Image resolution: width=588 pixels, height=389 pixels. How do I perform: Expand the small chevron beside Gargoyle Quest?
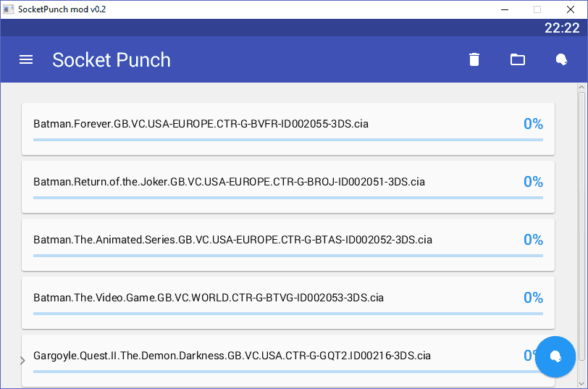[22, 361]
